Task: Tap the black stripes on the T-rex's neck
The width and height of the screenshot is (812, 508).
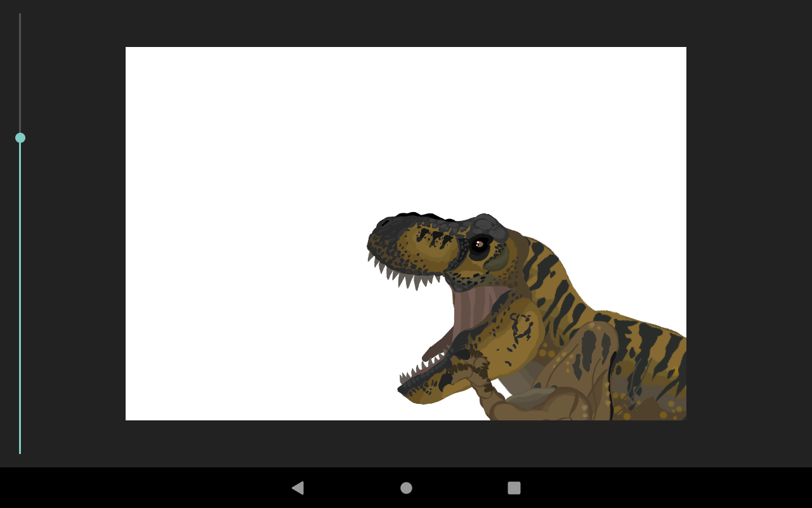Action: tap(546, 279)
